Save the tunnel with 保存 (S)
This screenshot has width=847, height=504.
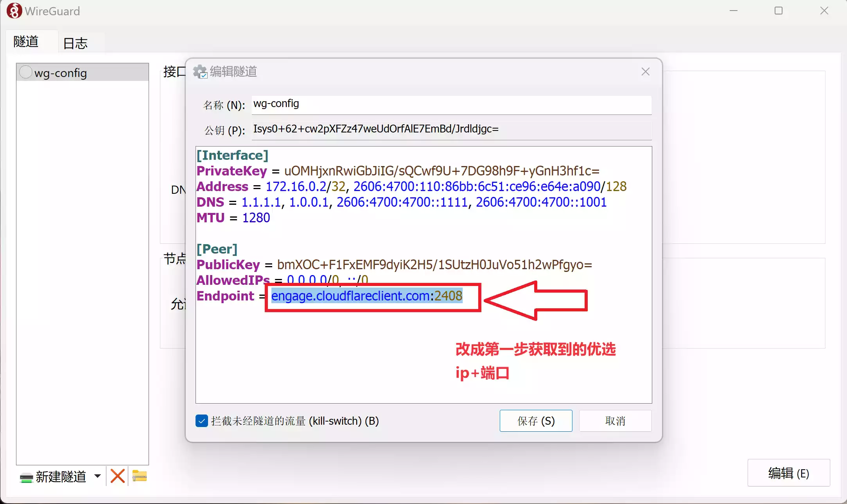tap(536, 421)
